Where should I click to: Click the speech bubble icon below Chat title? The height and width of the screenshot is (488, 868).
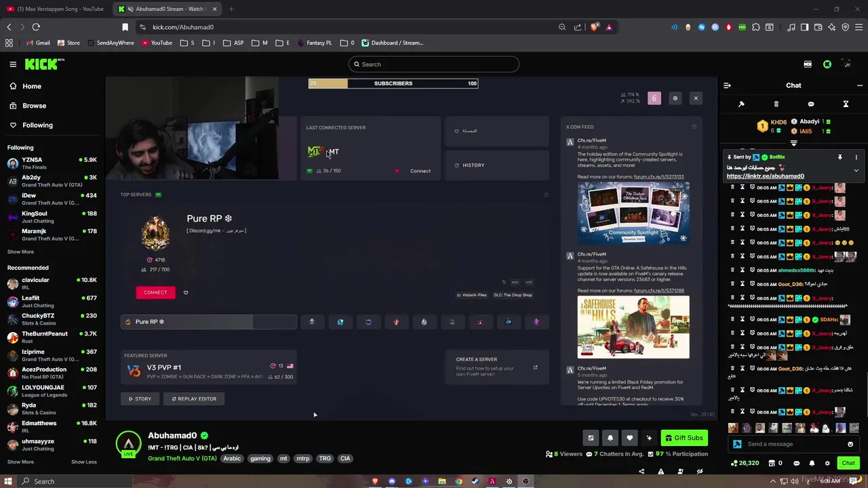[x=811, y=104]
